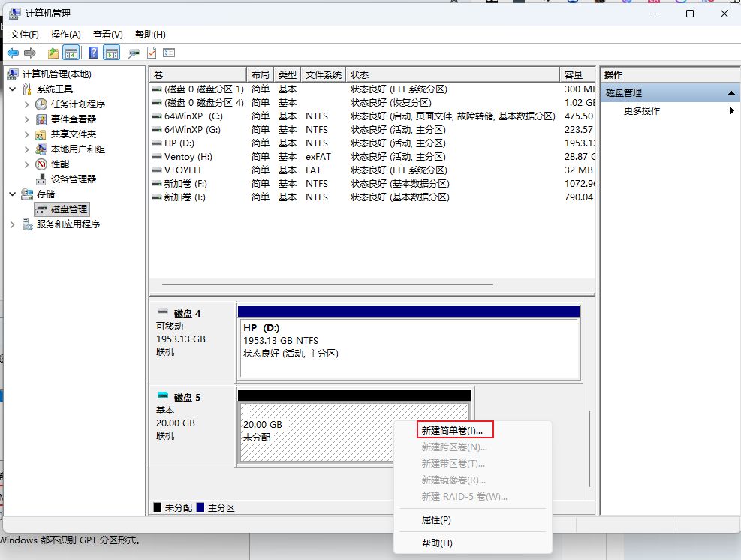The width and height of the screenshot is (741, 560).
Task: Open the Help question mark icon
Action: 93,53
